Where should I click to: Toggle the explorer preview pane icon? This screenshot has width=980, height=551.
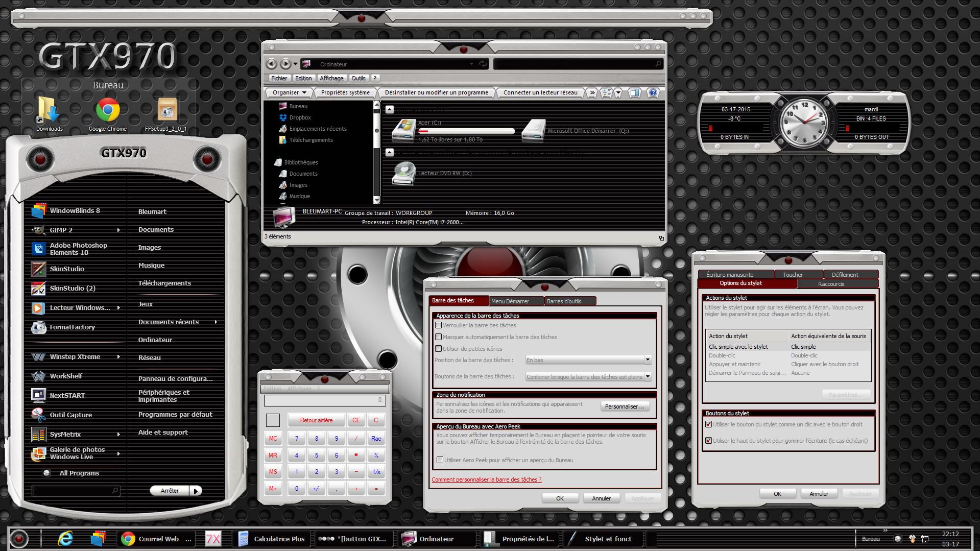point(634,92)
